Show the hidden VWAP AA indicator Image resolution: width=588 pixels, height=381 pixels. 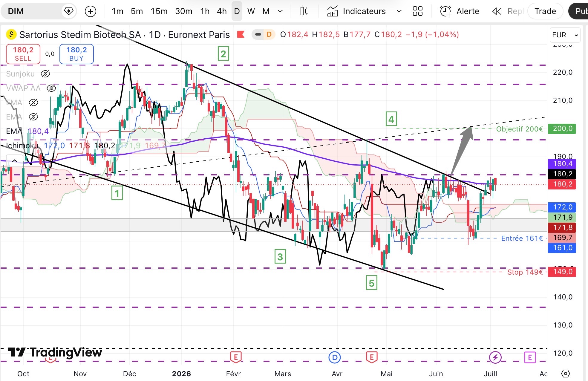point(51,88)
